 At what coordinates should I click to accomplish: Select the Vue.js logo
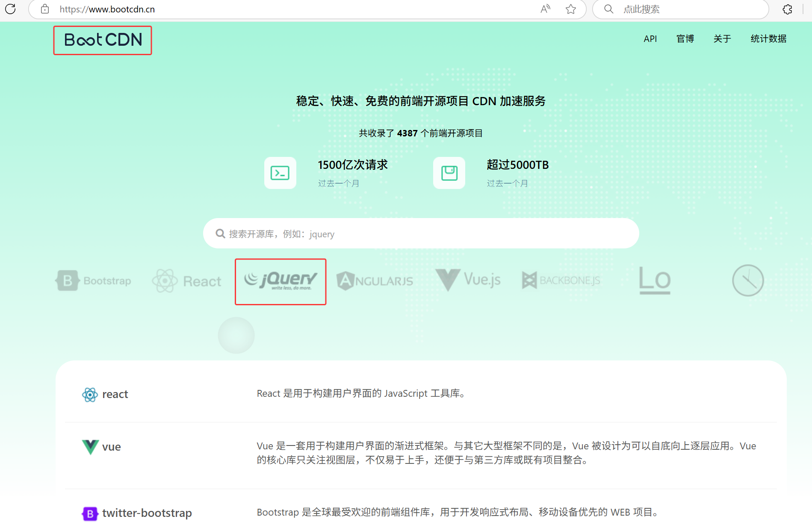tap(468, 280)
